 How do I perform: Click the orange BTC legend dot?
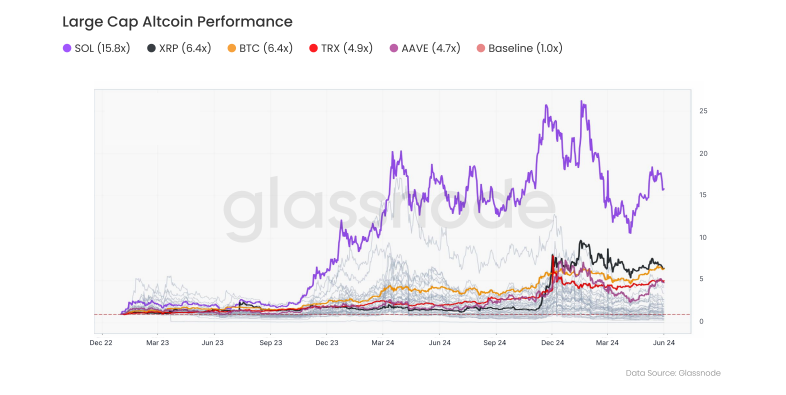232,48
